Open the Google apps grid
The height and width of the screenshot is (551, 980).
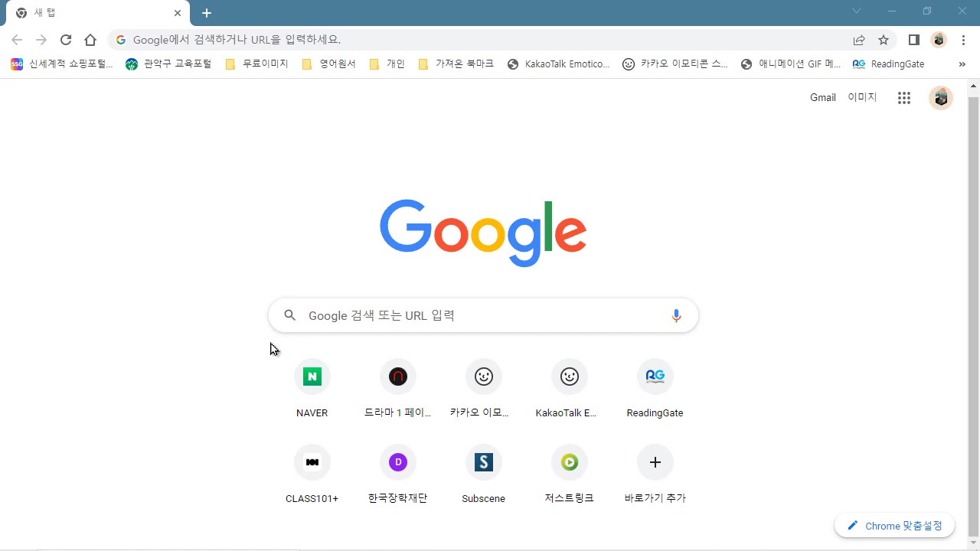pyautogui.click(x=903, y=97)
